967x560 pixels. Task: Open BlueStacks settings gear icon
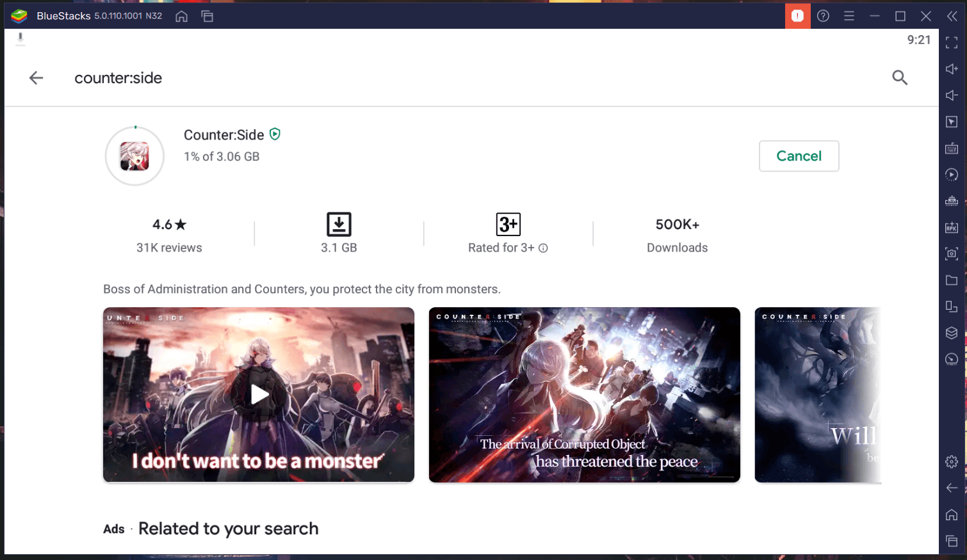tap(952, 461)
